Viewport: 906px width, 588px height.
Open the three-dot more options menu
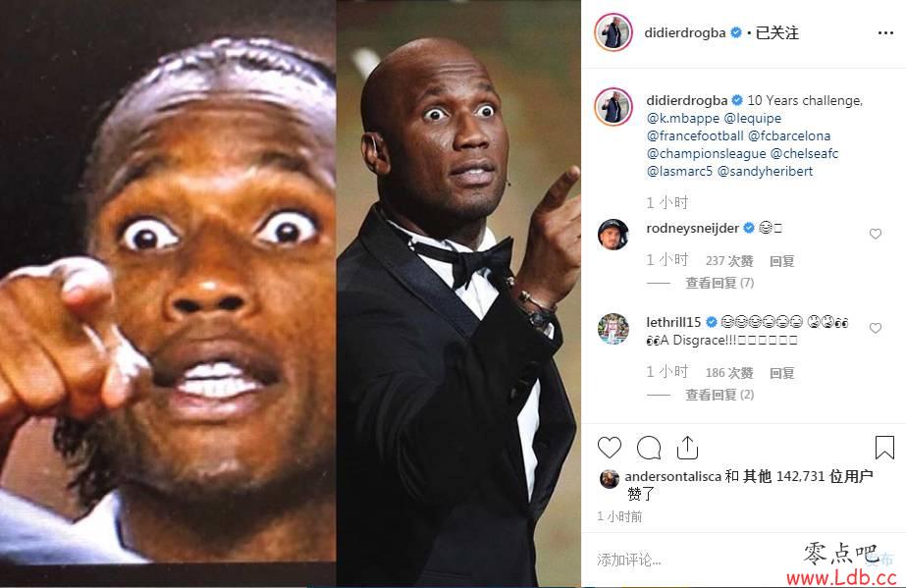(x=885, y=33)
